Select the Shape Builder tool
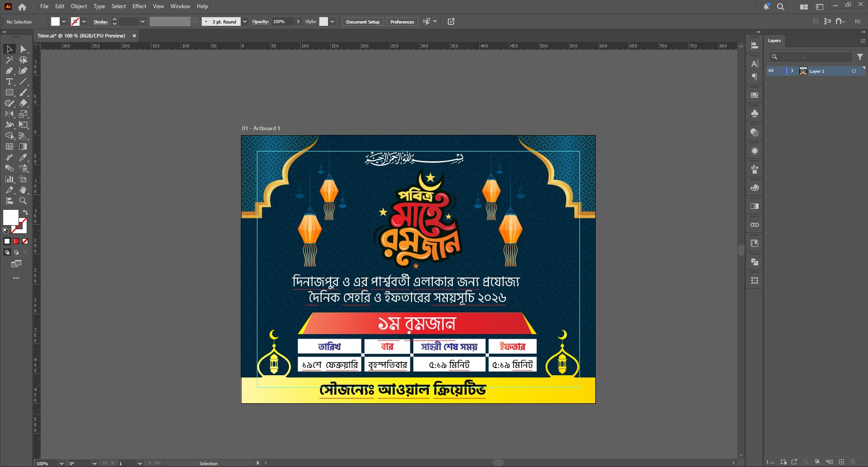 pos(9,136)
